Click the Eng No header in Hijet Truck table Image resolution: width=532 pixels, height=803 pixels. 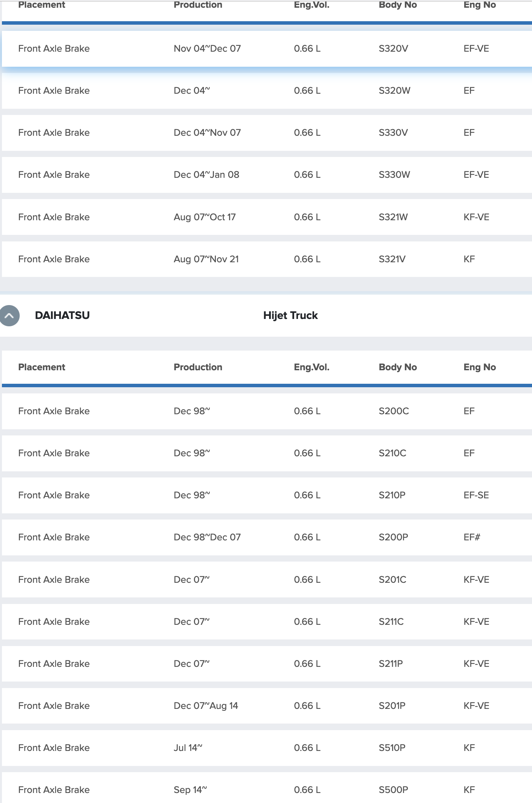(x=480, y=367)
